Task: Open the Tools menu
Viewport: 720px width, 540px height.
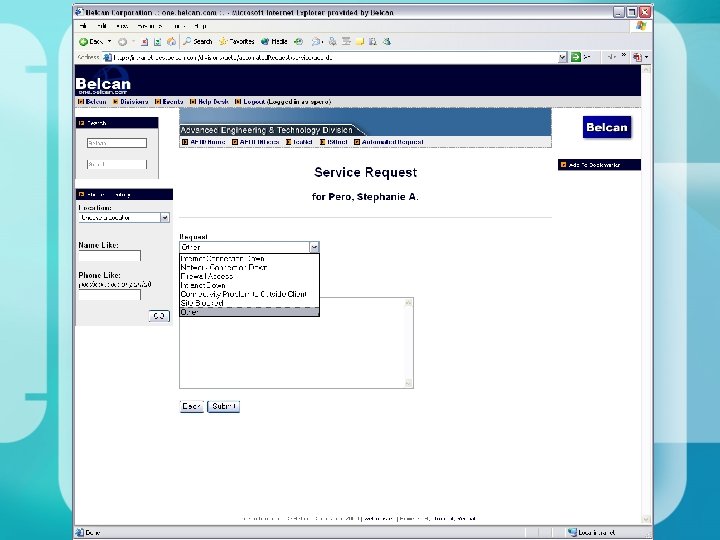Action: pos(178,26)
